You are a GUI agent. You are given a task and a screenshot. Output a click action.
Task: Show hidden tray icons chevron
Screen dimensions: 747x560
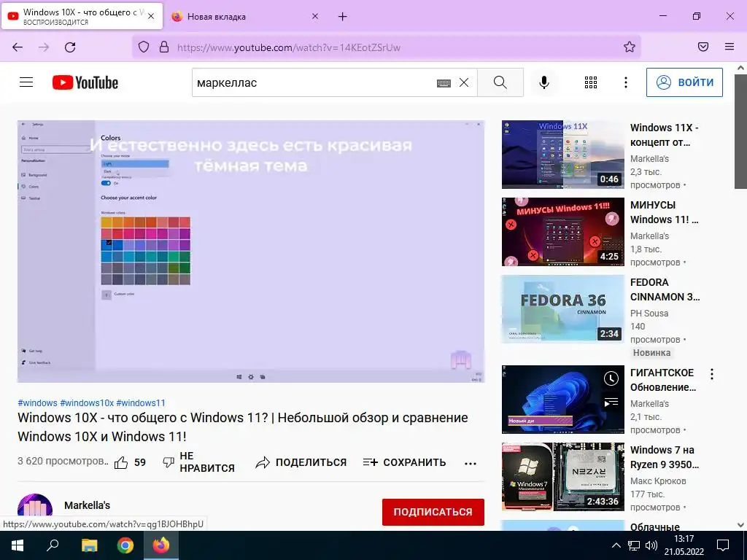(616, 545)
